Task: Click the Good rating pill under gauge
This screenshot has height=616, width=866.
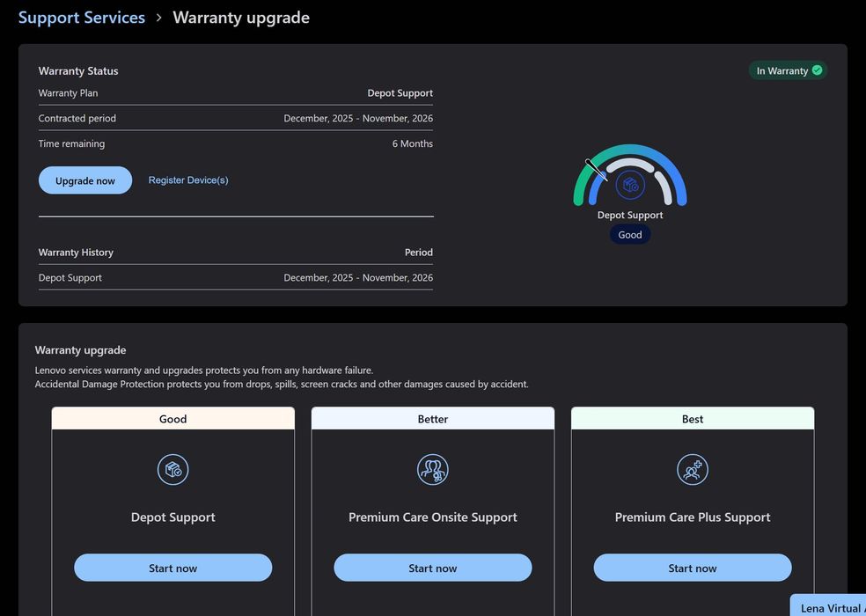Action: tap(630, 235)
